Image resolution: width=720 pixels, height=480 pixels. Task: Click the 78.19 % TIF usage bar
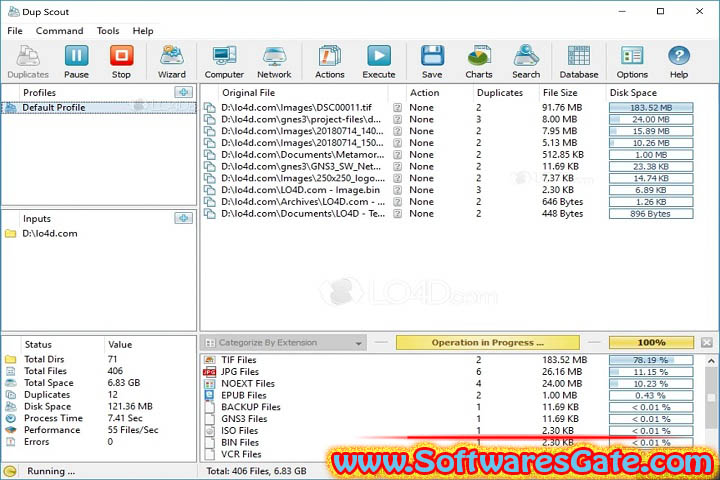651,360
